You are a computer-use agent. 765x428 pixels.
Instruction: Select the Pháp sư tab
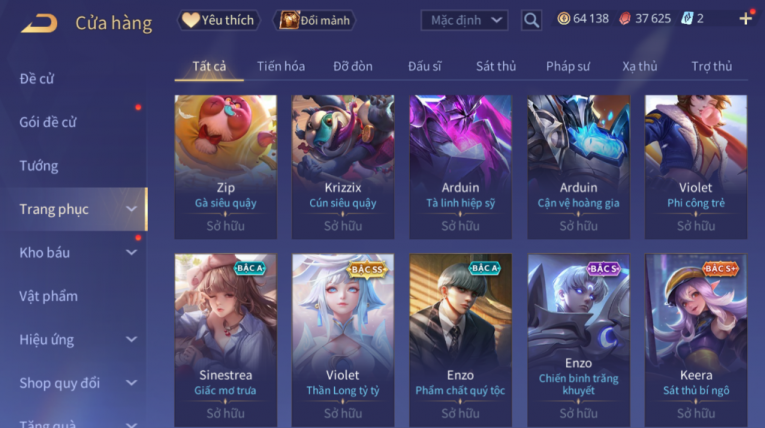(x=568, y=66)
